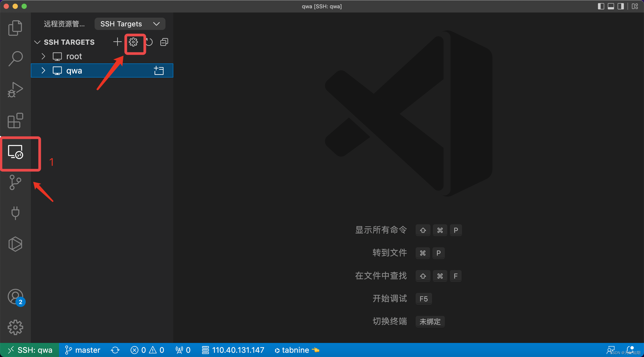Open Source Control view icon

click(15, 182)
